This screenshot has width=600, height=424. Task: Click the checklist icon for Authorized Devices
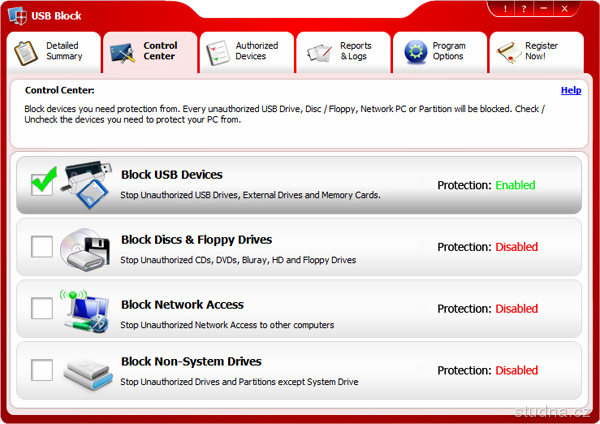click(x=218, y=53)
